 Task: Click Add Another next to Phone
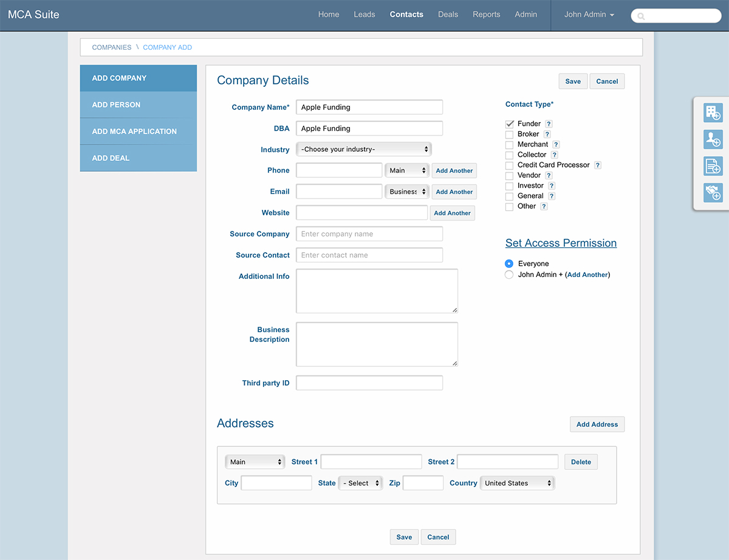(454, 171)
